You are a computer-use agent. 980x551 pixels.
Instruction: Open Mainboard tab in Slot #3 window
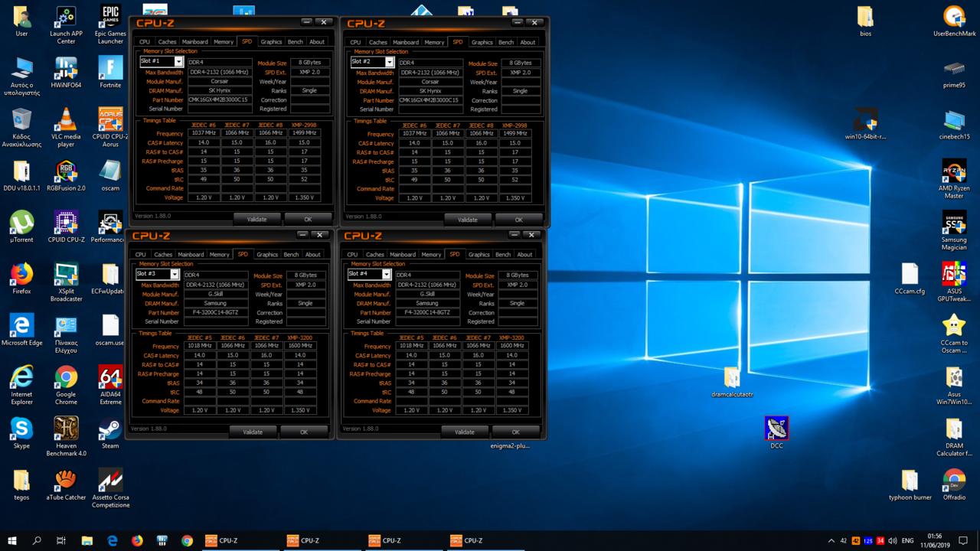point(191,254)
